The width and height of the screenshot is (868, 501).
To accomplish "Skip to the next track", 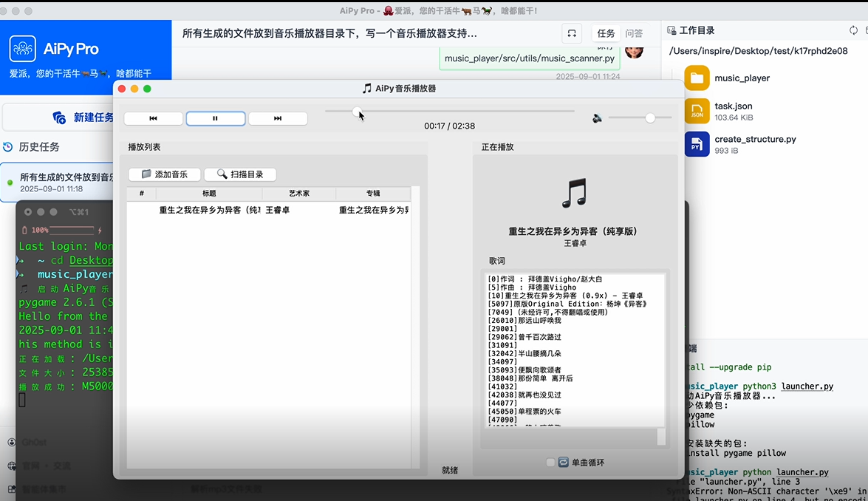I will 278,118.
